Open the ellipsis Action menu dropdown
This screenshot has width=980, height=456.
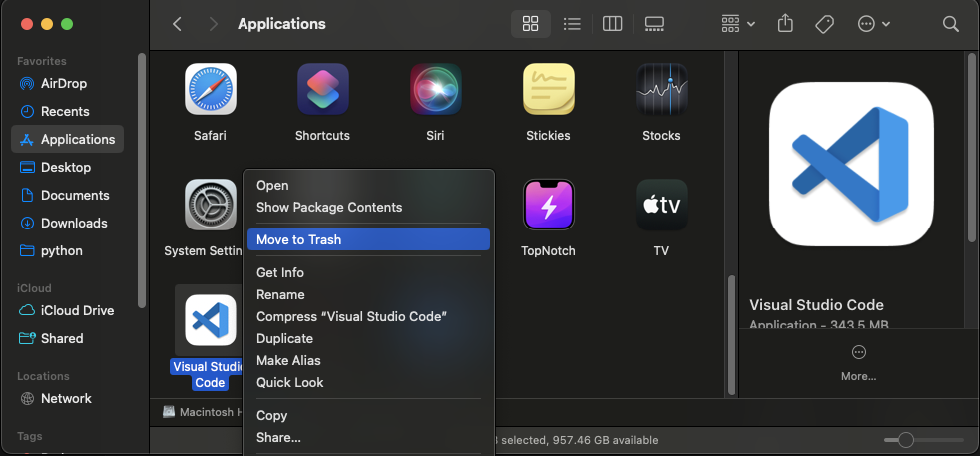tap(874, 24)
